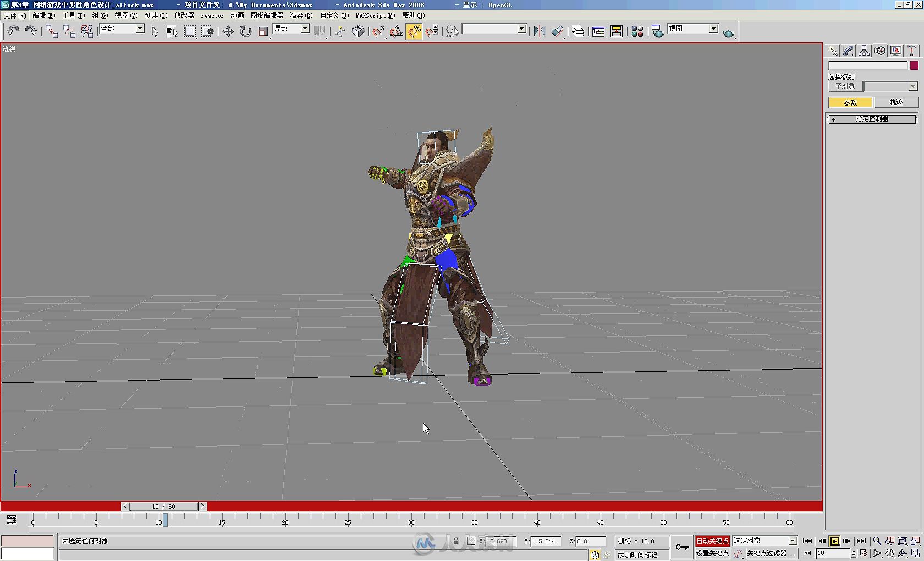Open the Mini Curve Editor icon
The width and height of the screenshot is (924, 561).
[12, 520]
